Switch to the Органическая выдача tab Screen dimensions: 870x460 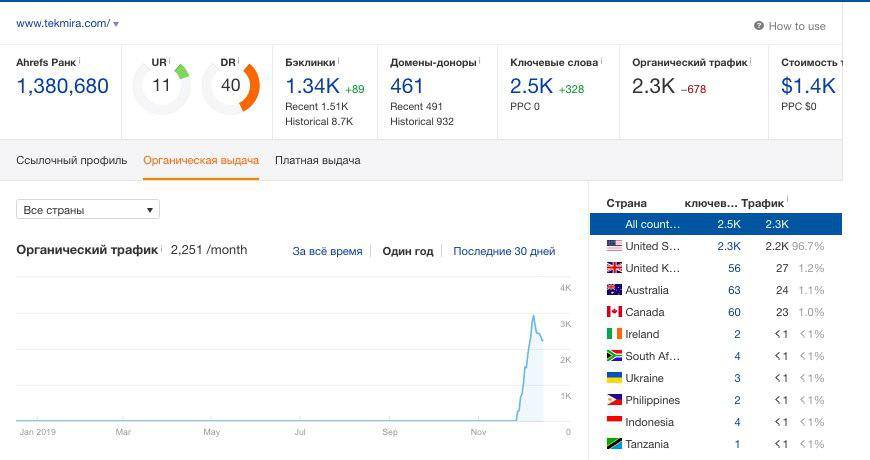tap(201, 160)
